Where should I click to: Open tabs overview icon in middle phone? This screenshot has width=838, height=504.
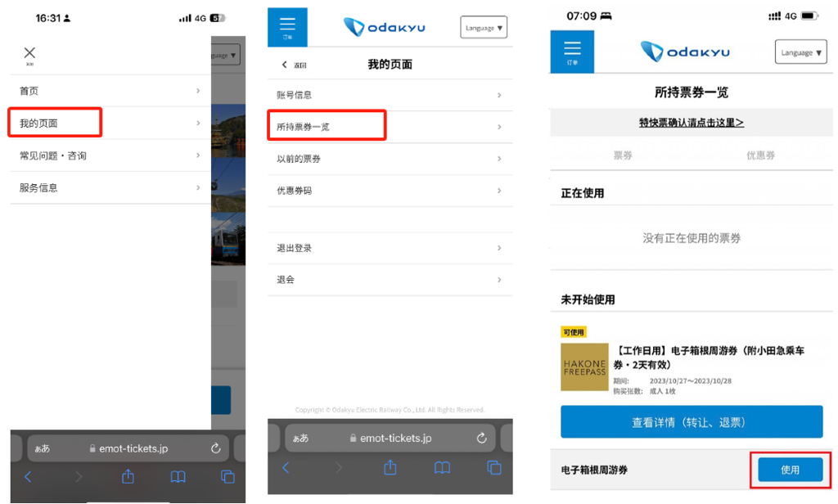tap(493, 467)
